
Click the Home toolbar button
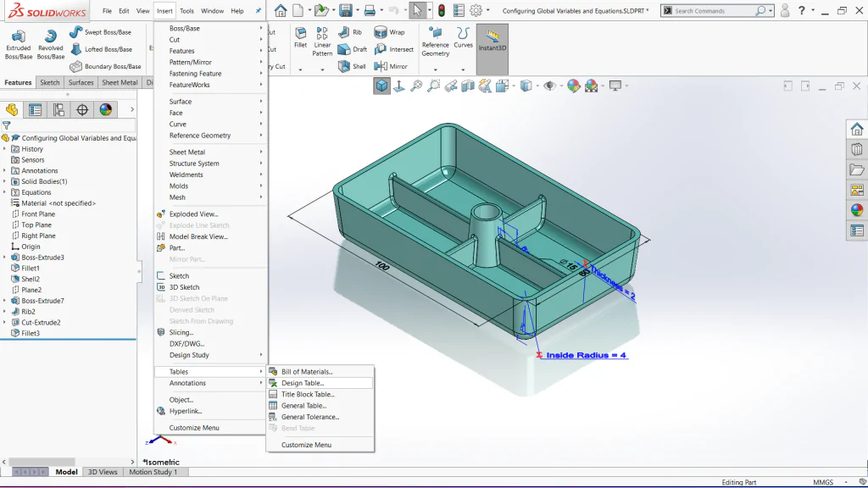click(x=281, y=10)
